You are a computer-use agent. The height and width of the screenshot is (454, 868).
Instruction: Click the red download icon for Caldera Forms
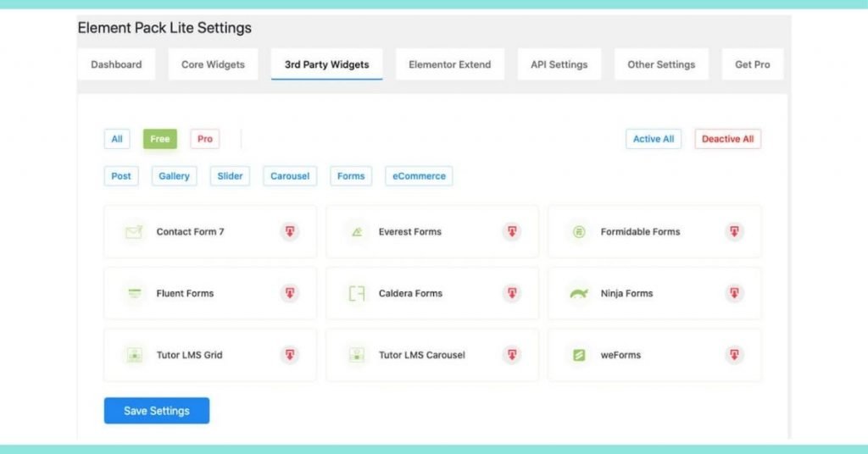click(x=512, y=292)
